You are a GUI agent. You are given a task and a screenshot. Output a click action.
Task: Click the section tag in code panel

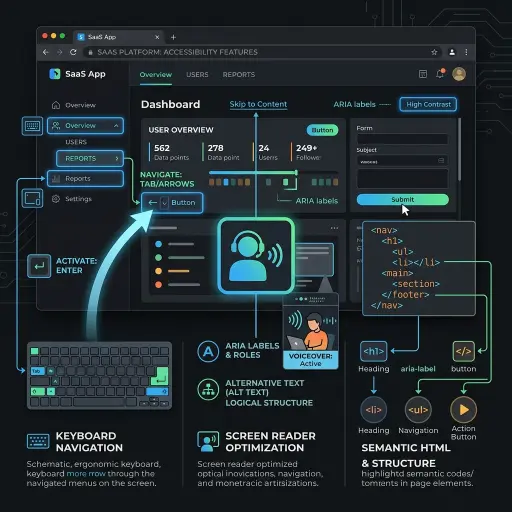click(416, 284)
